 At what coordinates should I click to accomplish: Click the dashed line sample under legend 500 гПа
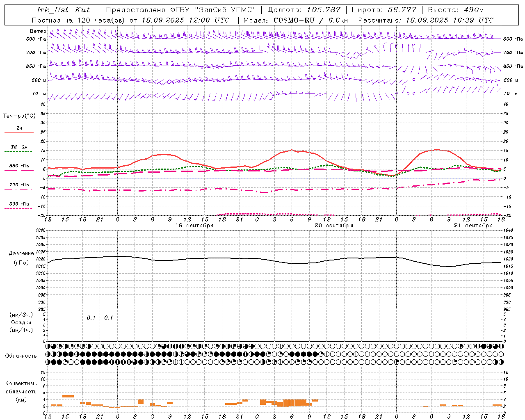[19, 208]
